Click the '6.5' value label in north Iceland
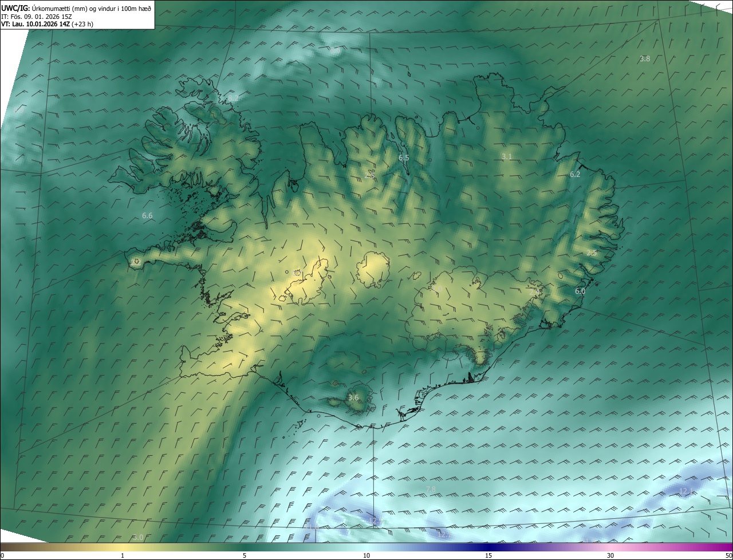733x560 pixels. pos(404,157)
